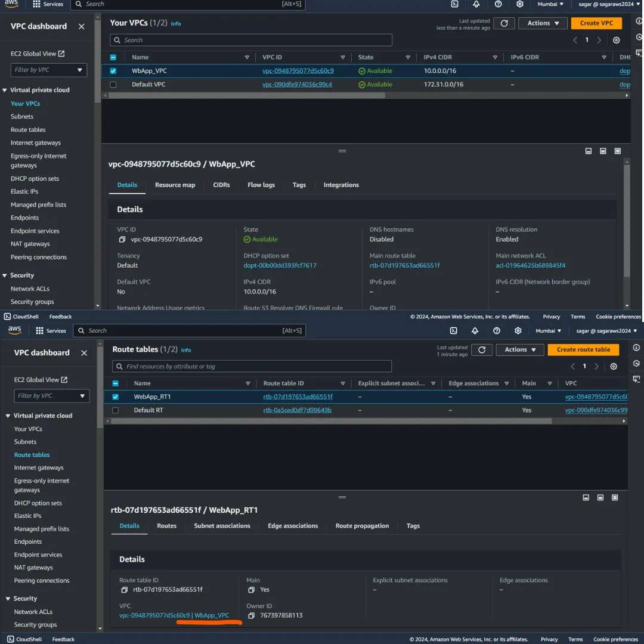This screenshot has width=644, height=644.
Task: Open settings gear in the lower console header
Action: click(x=518, y=330)
